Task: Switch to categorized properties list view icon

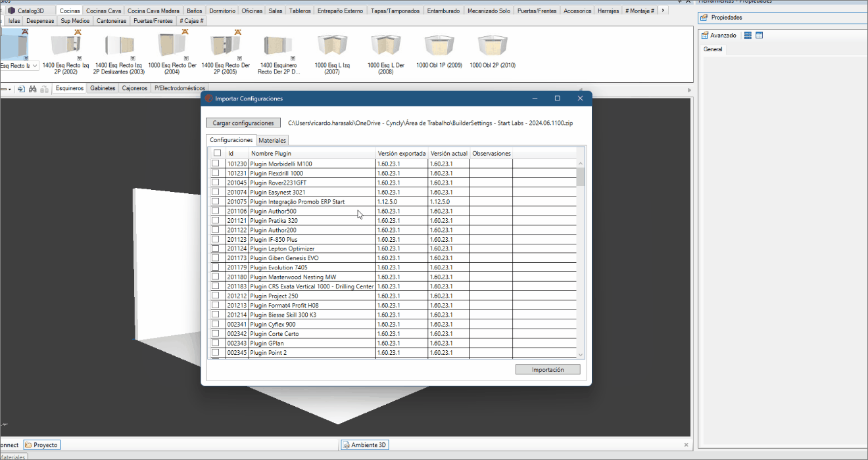Action: pyautogui.click(x=748, y=35)
